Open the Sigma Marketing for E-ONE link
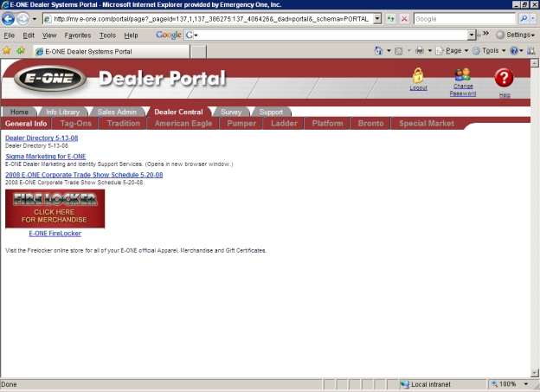 click(46, 157)
